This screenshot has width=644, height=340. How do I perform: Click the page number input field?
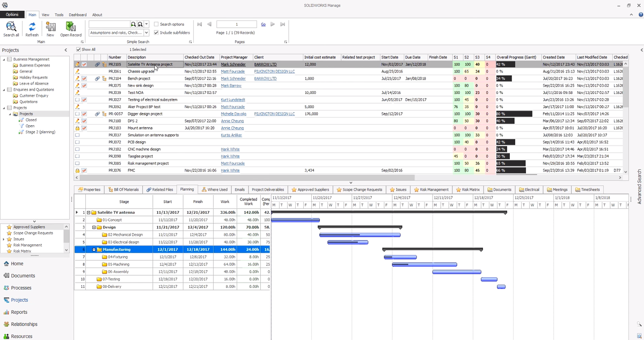pos(237,24)
